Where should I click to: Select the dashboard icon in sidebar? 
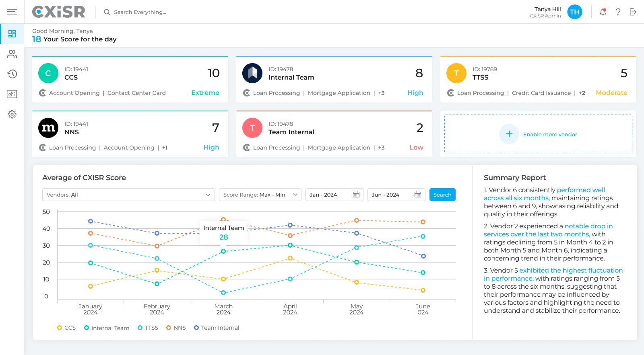[x=12, y=34]
